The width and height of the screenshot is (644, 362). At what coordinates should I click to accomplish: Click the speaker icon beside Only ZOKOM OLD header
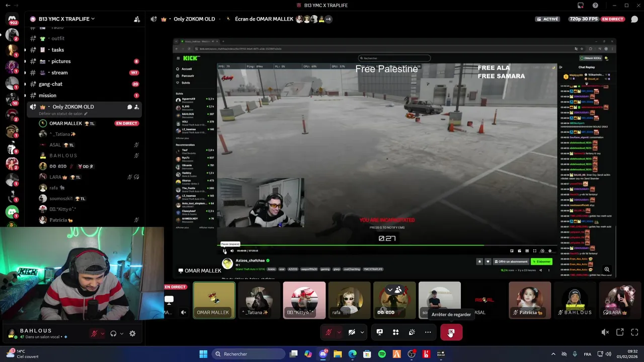point(153,19)
